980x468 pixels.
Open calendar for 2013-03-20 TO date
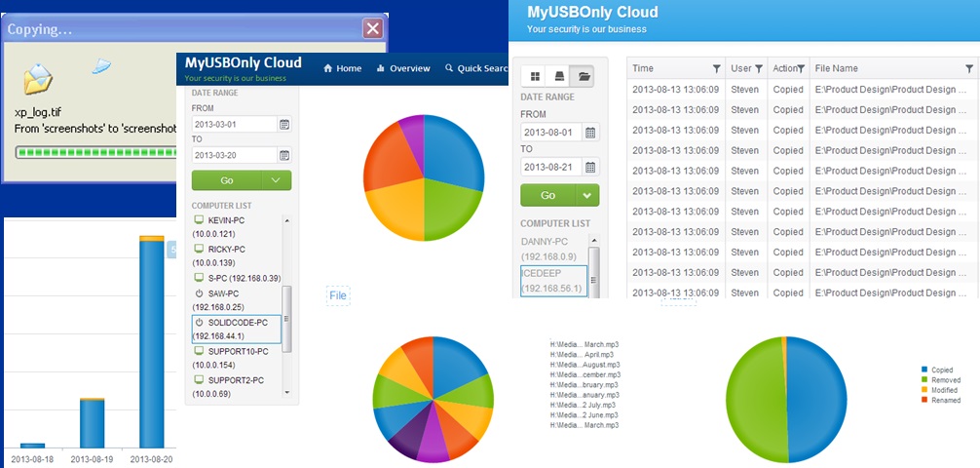284,155
